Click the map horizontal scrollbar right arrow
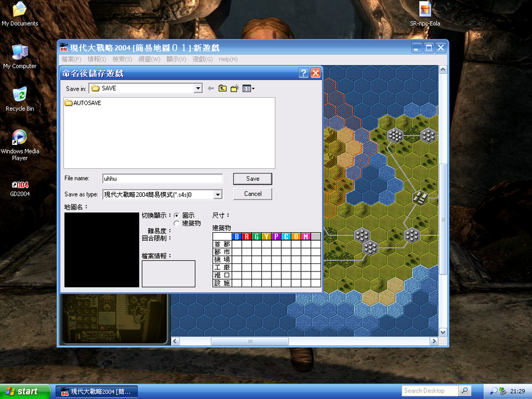Image resolution: width=532 pixels, height=399 pixels. tap(434, 341)
